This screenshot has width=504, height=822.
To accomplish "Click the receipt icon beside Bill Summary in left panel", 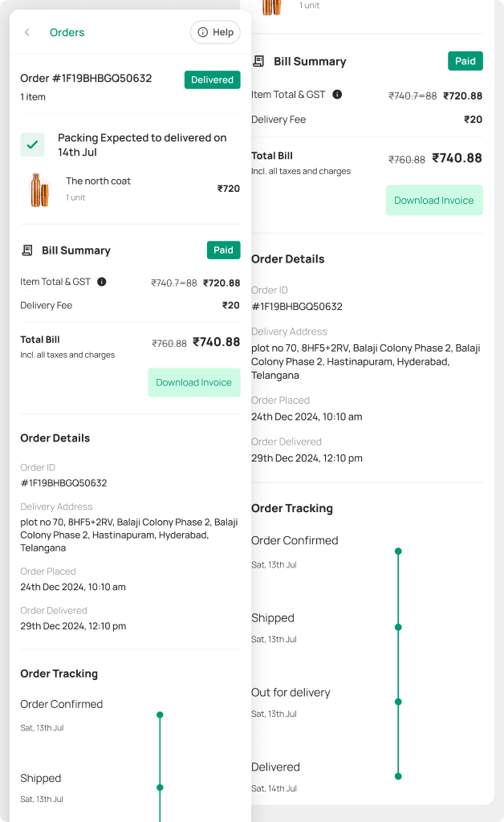I will coord(27,250).
